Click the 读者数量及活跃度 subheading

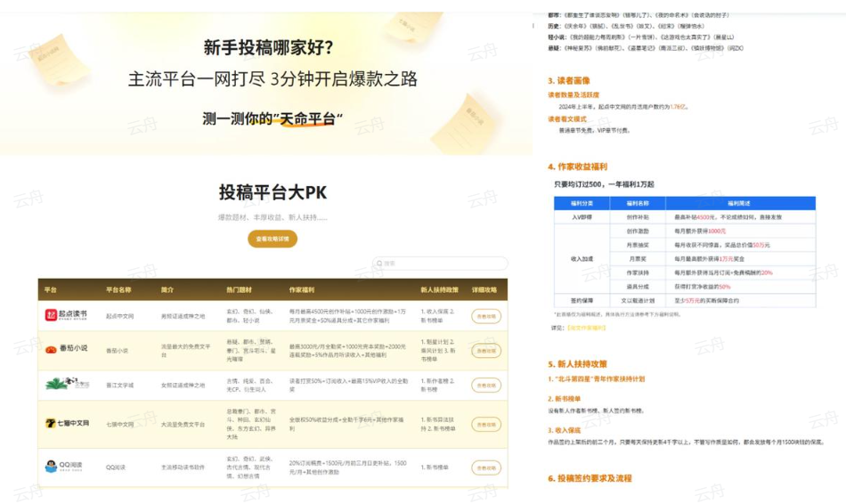[573, 95]
